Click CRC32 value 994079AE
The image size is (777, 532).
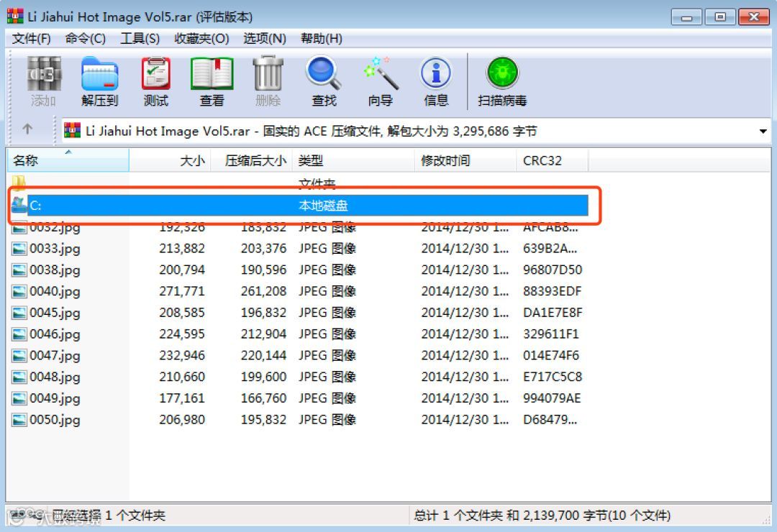(552, 398)
